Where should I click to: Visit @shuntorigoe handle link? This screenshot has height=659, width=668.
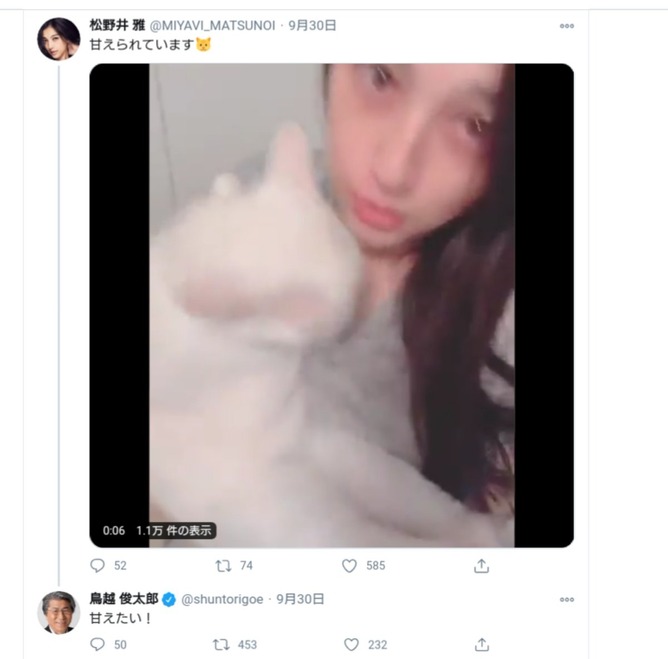tap(222, 599)
